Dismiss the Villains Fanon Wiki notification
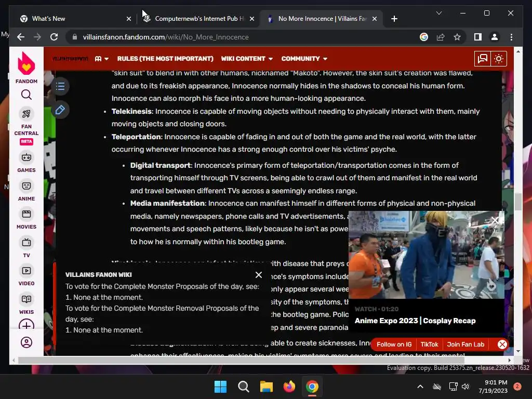 (259, 275)
